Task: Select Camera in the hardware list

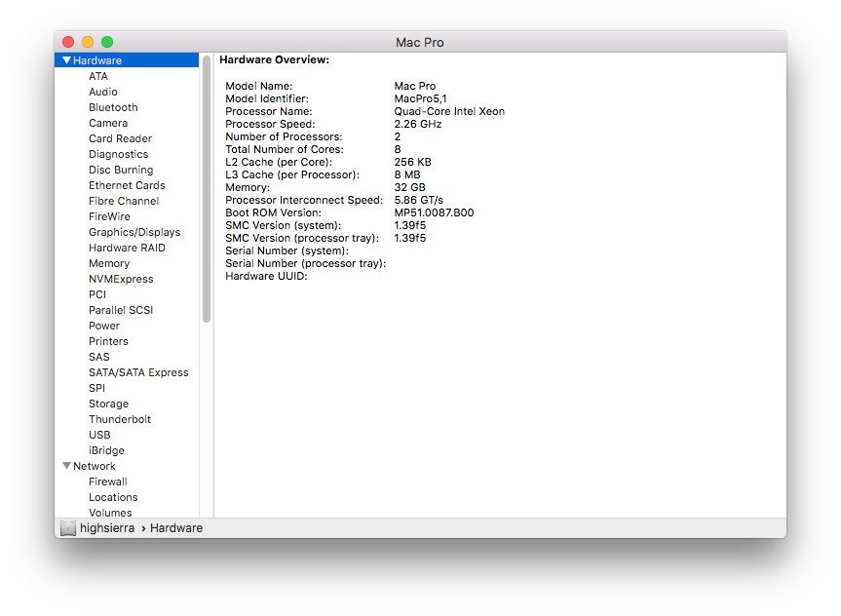Action: (x=108, y=123)
